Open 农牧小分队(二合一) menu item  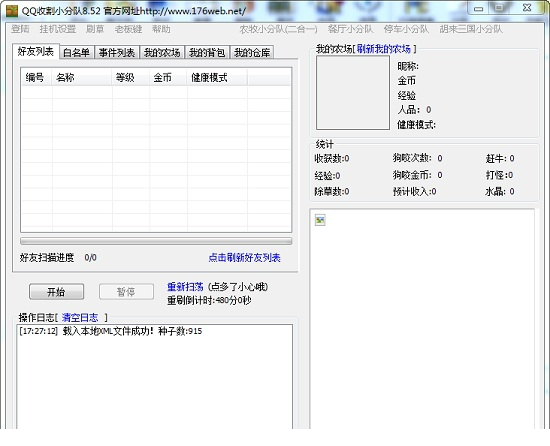coord(279,29)
